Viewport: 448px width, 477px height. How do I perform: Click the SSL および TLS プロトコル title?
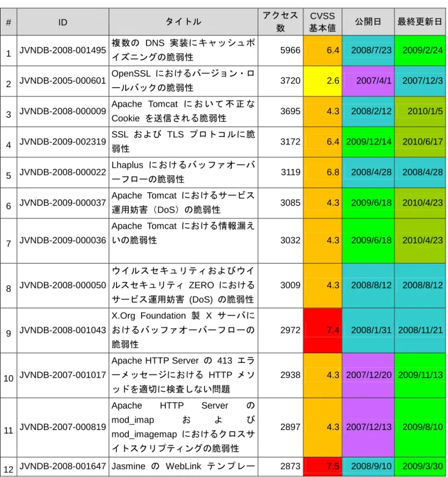coord(183,142)
